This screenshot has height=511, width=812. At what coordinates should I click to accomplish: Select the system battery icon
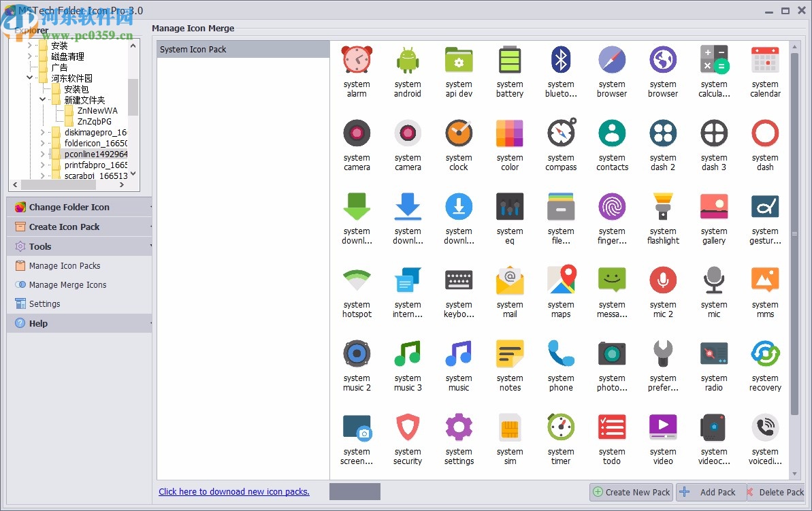(510, 60)
